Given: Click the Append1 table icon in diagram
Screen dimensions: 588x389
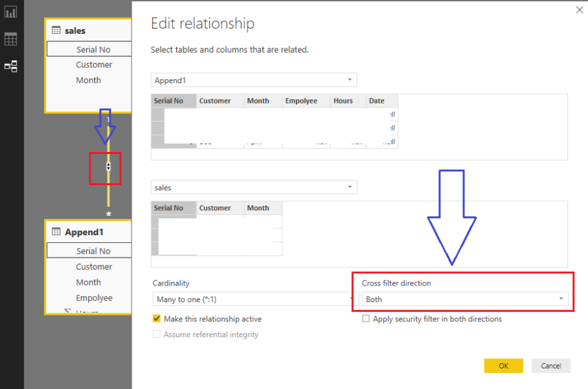Looking at the screenshot, I should pyautogui.click(x=56, y=232).
